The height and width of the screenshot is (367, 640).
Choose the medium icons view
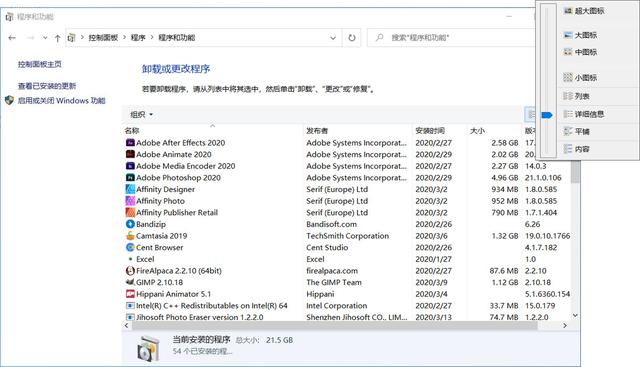click(x=580, y=52)
